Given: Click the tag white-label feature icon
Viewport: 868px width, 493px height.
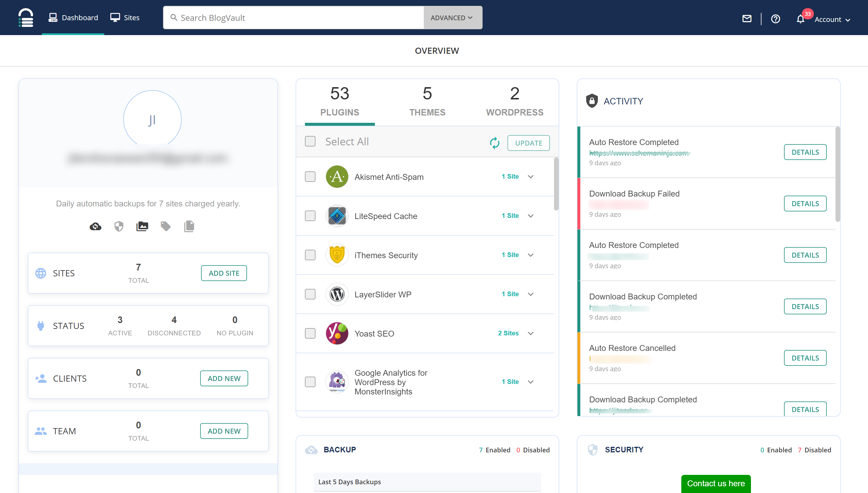Looking at the screenshot, I should click(166, 226).
